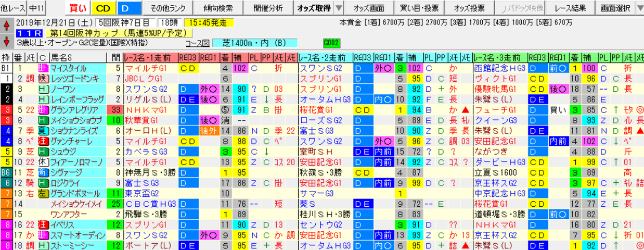Click the 画面選択 button
Screen dimensions: 644x250
(615, 8)
